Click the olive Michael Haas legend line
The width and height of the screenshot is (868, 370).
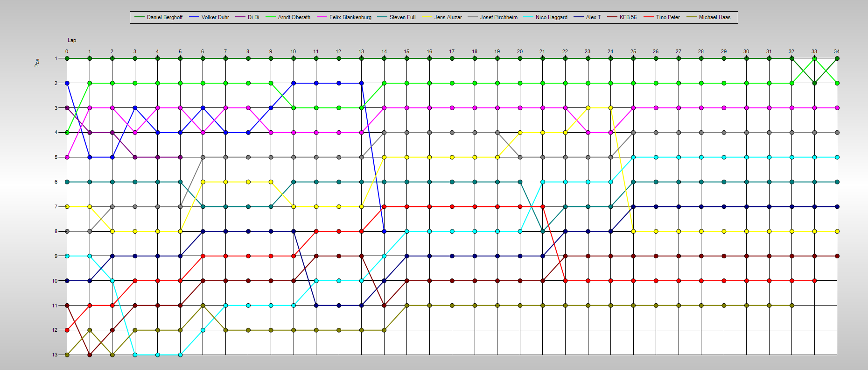[x=692, y=17]
